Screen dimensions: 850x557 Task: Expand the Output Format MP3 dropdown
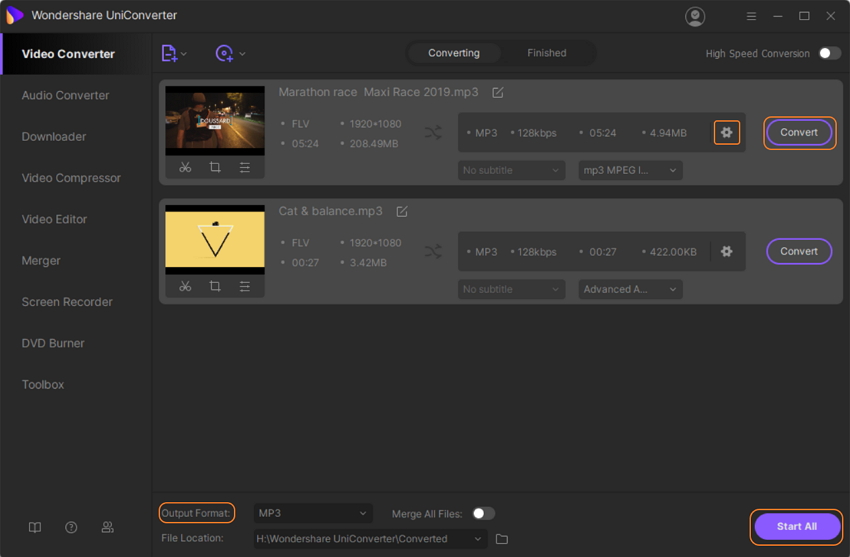tap(313, 513)
